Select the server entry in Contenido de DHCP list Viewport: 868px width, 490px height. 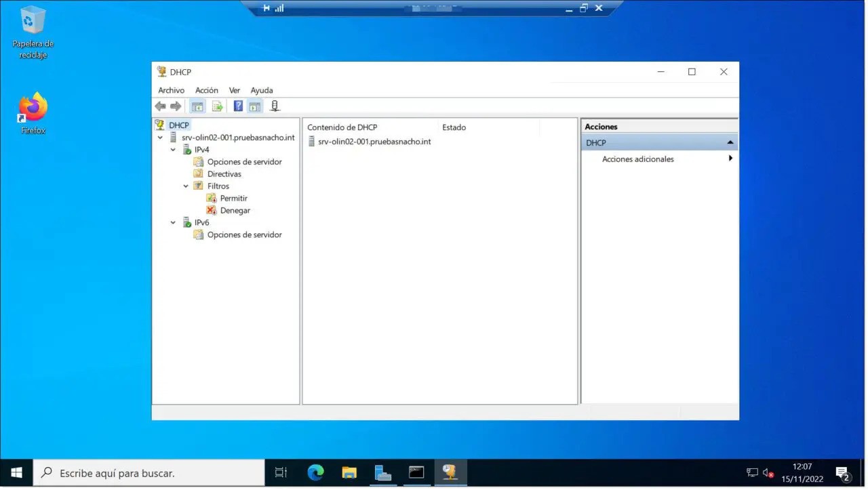coord(374,142)
